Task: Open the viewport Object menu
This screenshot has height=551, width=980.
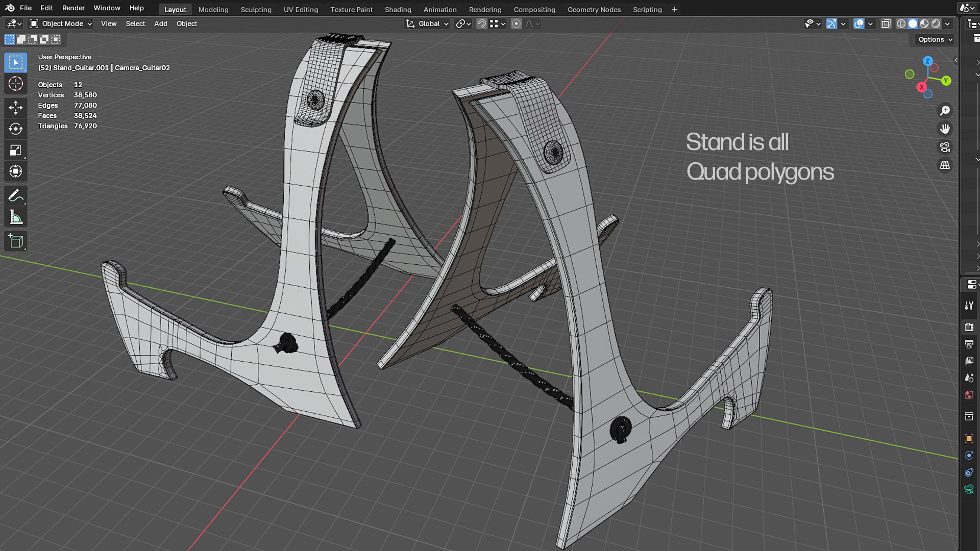Action: click(187, 23)
